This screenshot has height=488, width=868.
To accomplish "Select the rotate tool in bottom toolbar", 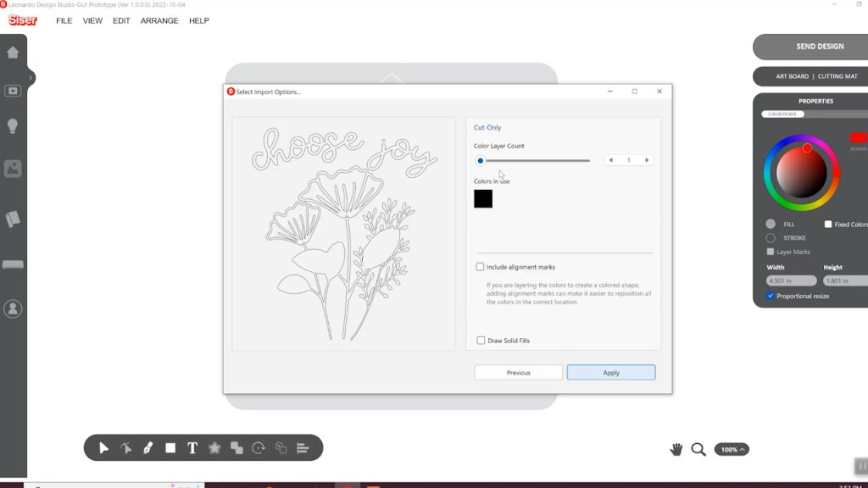I will coord(259,448).
